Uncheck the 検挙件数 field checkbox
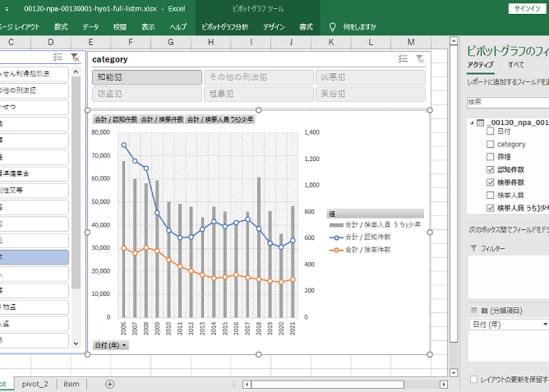549x392 pixels. pos(490,182)
